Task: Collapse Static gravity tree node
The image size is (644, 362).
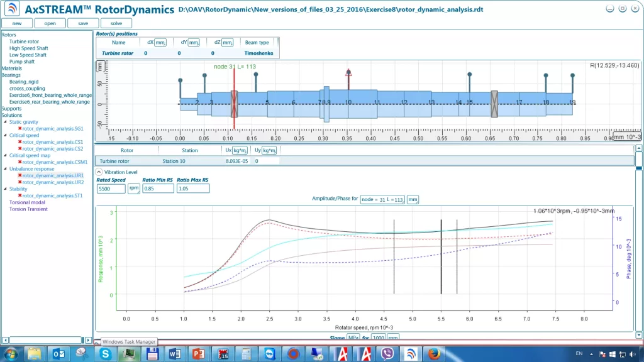Action: 5,122
